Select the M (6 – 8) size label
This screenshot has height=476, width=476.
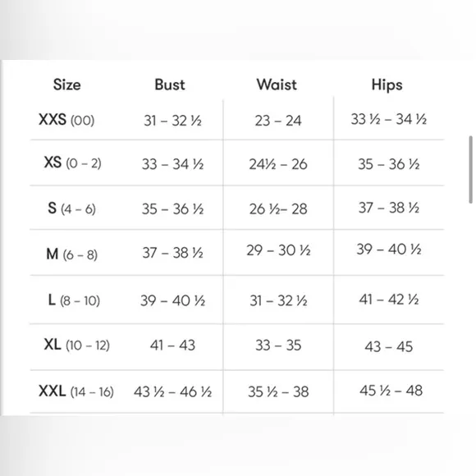(x=71, y=254)
